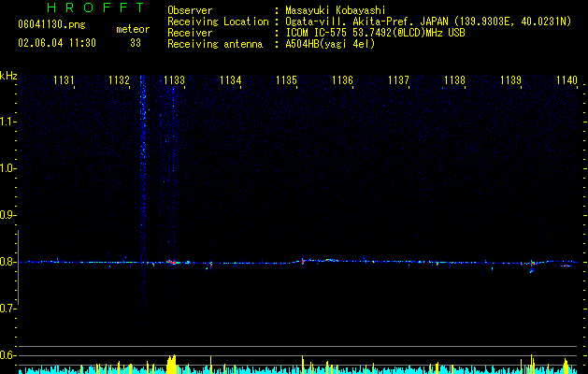Click the HROFFT title text
Screen dimensions: 588x374
coord(95,7)
